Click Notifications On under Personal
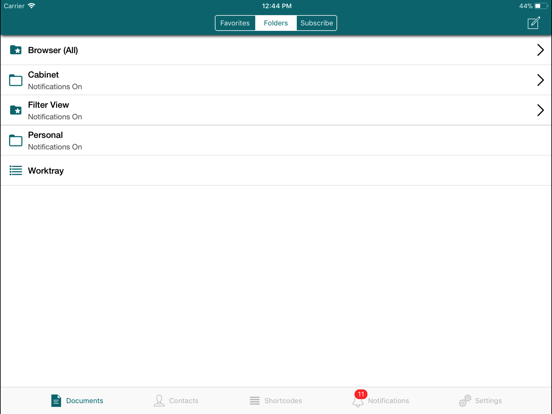This screenshot has height=414, width=552. pyautogui.click(x=55, y=147)
